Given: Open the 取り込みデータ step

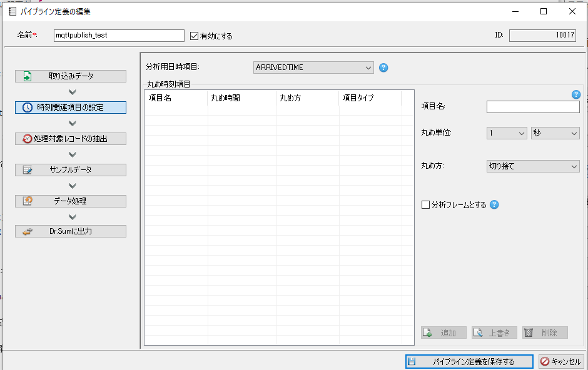Looking at the screenshot, I should point(71,76).
